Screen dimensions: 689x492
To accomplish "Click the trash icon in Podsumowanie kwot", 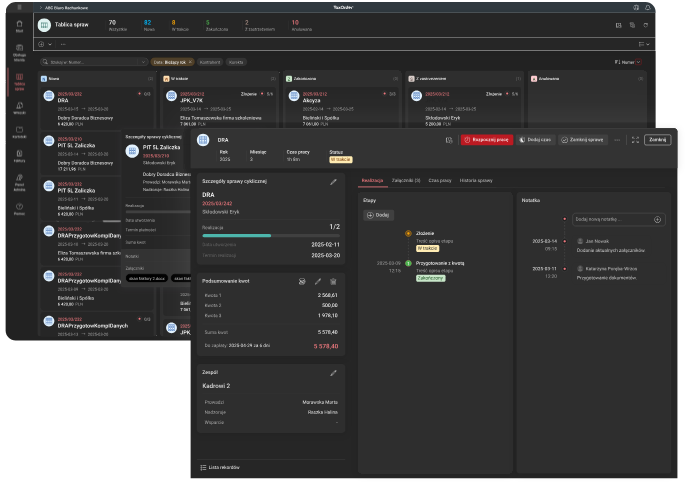I will [x=333, y=283].
